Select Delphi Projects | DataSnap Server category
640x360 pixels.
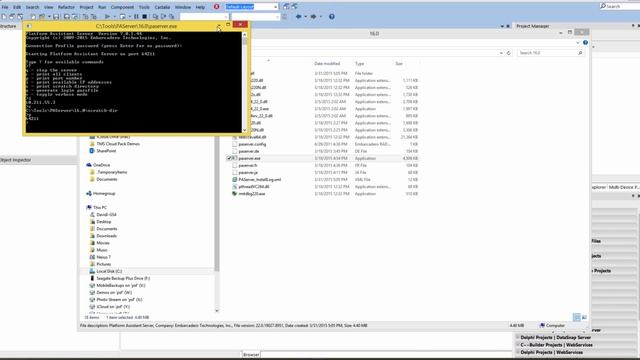tap(556, 338)
